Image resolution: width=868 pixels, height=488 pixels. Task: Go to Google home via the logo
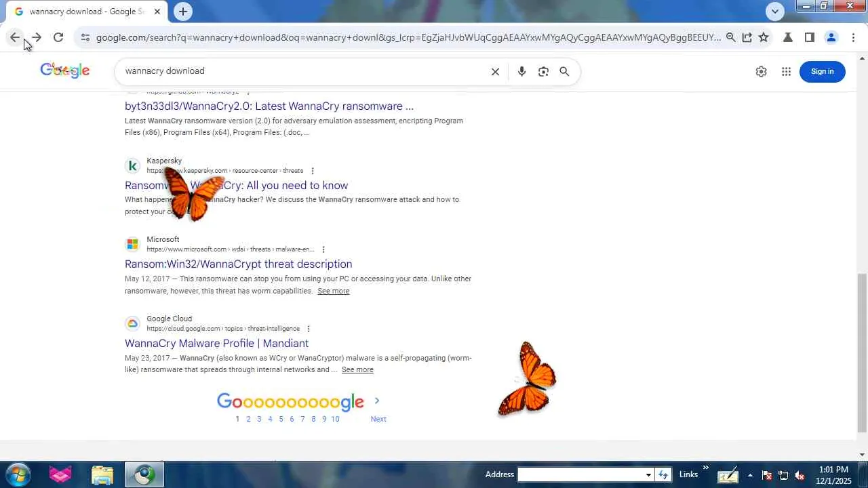point(65,70)
